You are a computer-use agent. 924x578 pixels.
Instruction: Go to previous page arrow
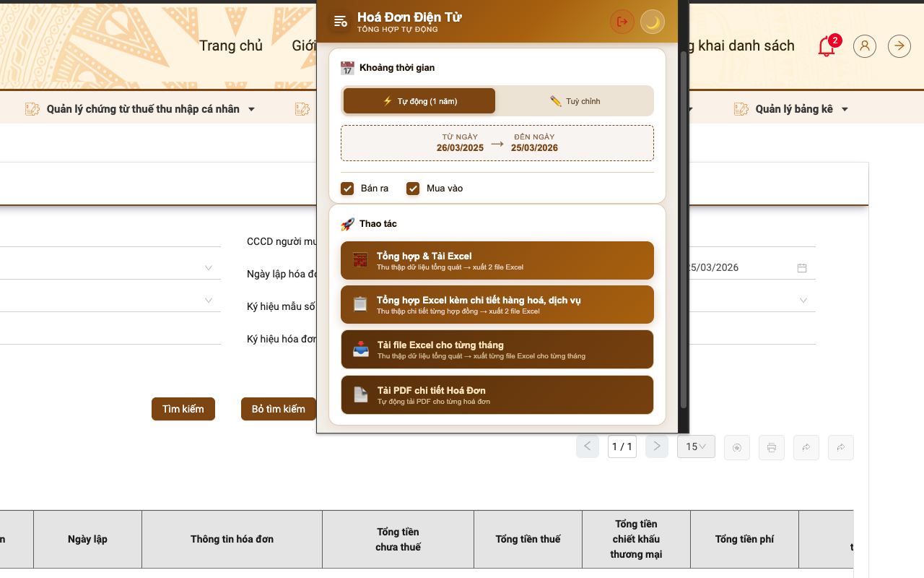click(588, 447)
